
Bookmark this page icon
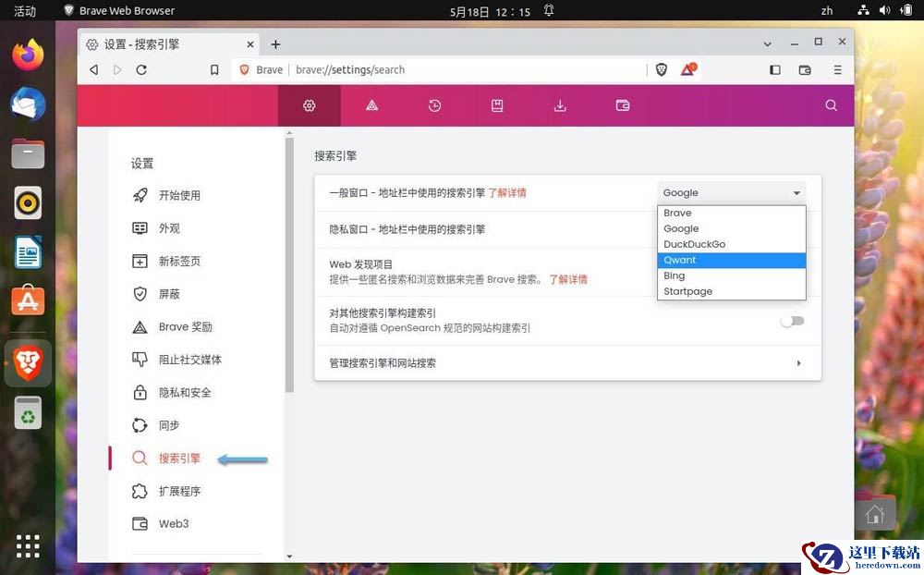coord(214,69)
